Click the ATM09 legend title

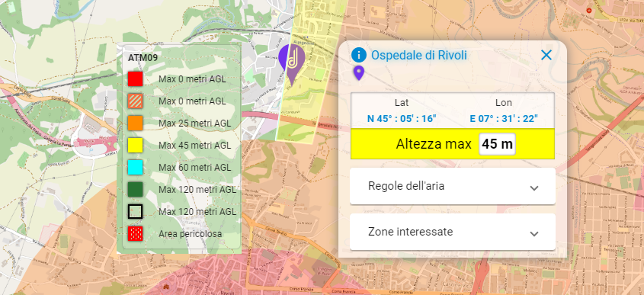click(143, 58)
